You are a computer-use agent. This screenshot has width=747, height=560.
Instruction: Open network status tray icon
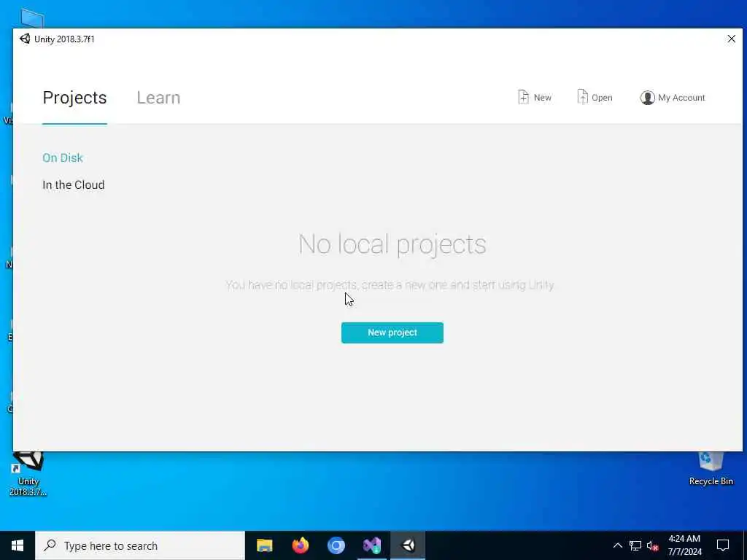(x=635, y=545)
